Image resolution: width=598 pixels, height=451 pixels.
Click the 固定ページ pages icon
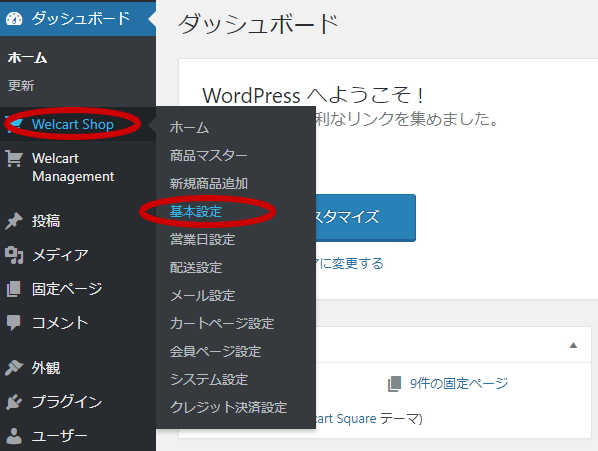14,289
